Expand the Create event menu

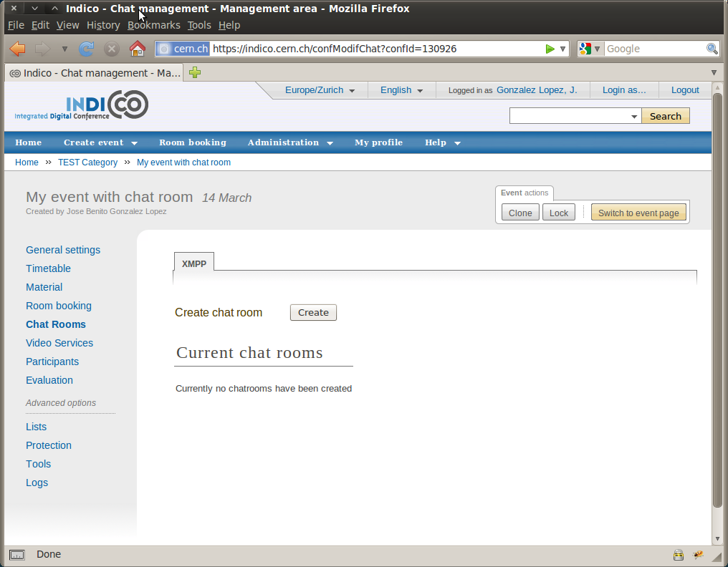point(100,142)
